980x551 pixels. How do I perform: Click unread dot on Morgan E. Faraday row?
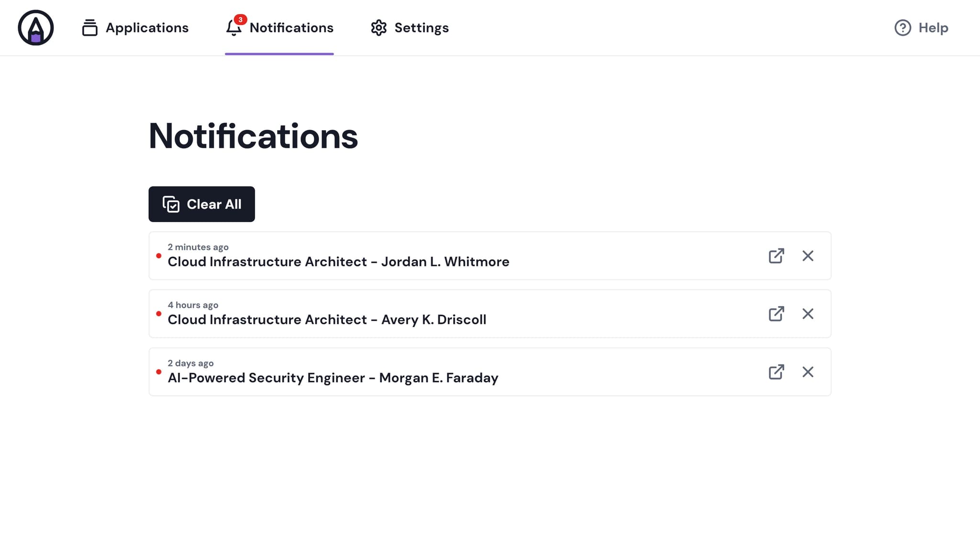pos(159,372)
